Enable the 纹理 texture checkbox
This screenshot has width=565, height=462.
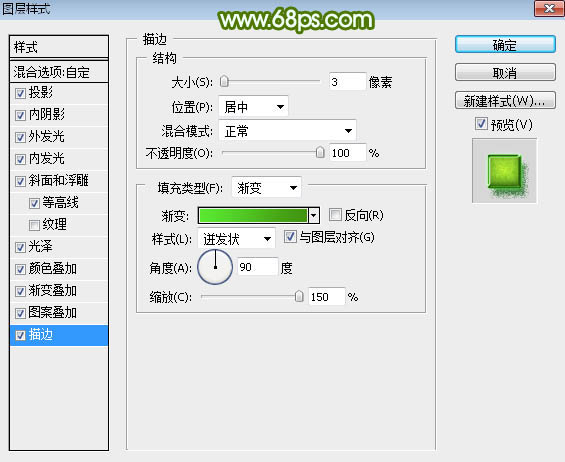(x=34, y=225)
